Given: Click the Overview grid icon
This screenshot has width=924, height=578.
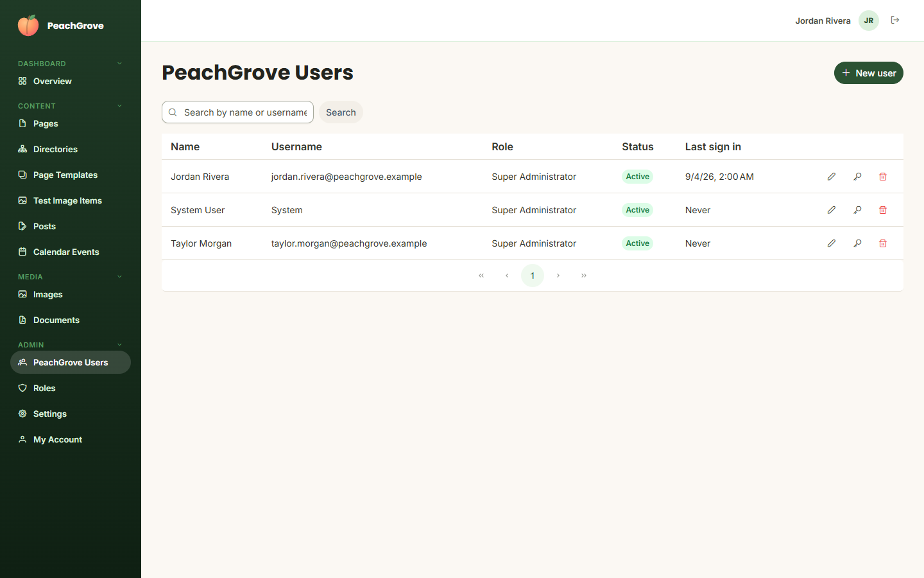Looking at the screenshot, I should 22,81.
